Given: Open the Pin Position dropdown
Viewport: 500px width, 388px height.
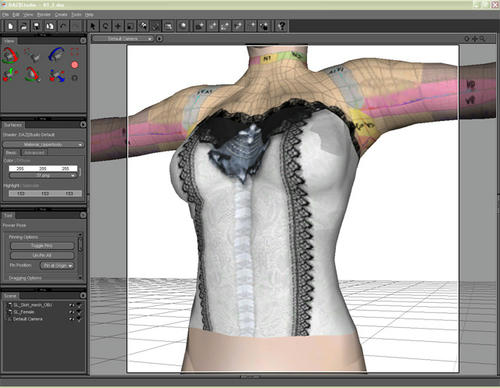Looking at the screenshot, I should pyautogui.click(x=57, y=266).
